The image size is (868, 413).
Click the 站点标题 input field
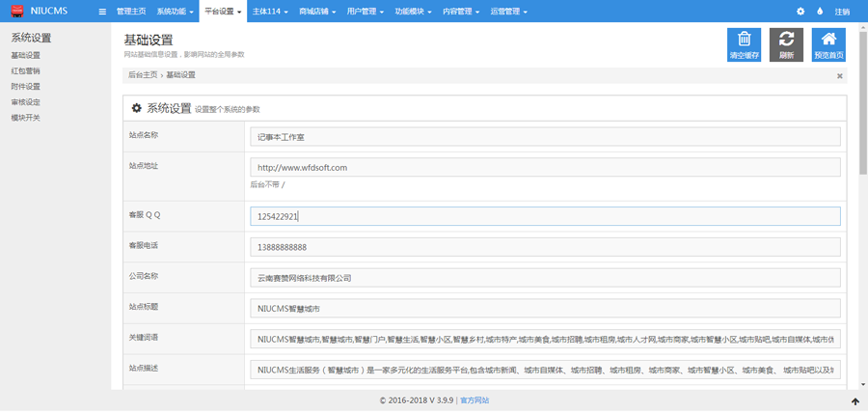(x=545, y=309)
